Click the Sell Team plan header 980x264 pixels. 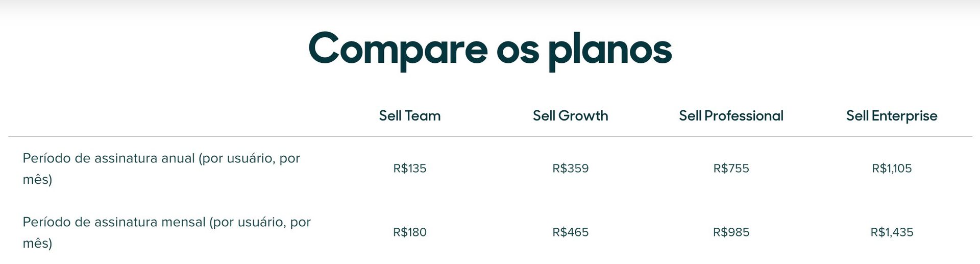(409, 116)
